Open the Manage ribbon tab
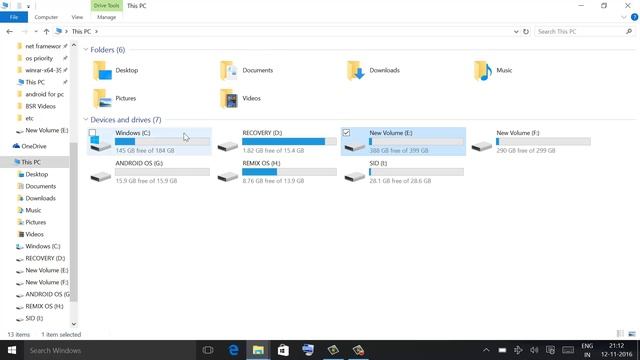 pyautogui.click(x=107, y=17)
